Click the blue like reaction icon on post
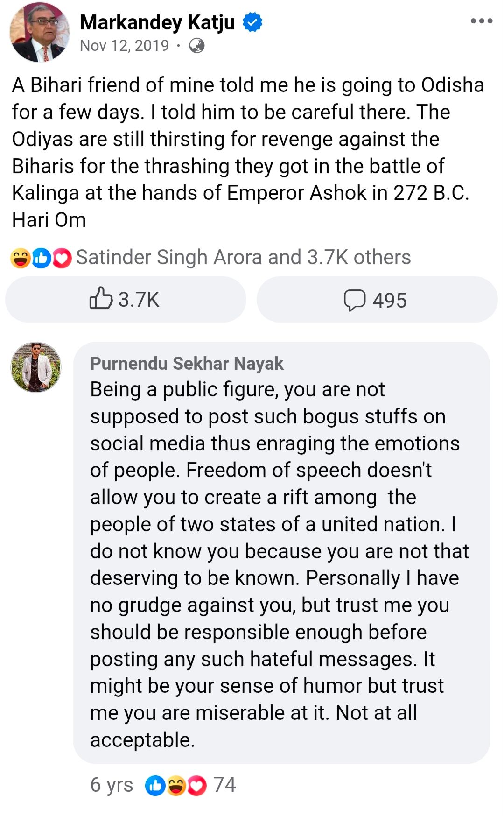This screenshot has height=816, width=504. [x=42, y=258]
